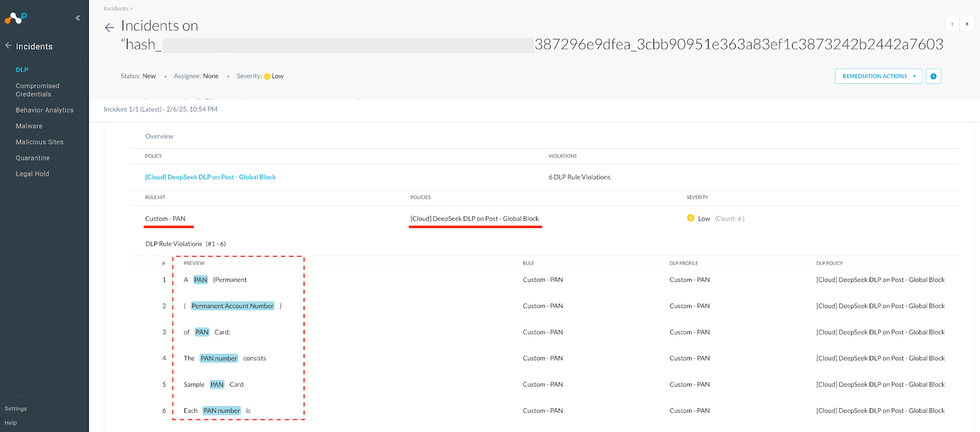Click highlighted PAN in row 3 preview

[x=202, y=332]
